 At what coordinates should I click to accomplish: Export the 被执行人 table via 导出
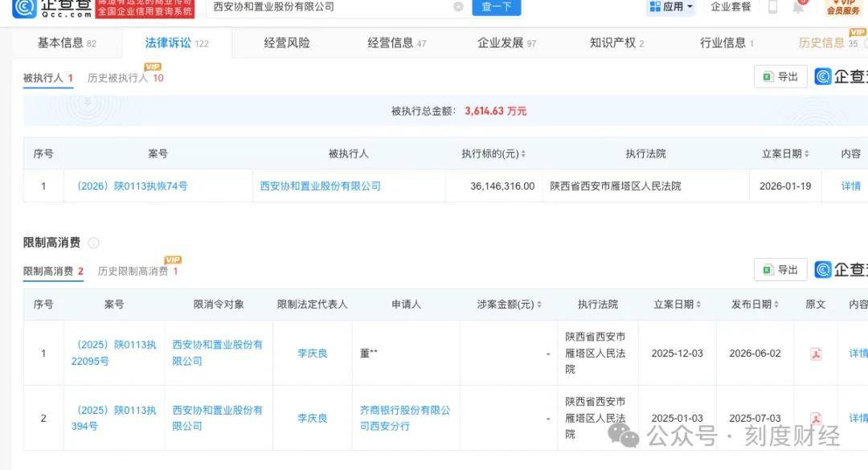tap(780, 76)
